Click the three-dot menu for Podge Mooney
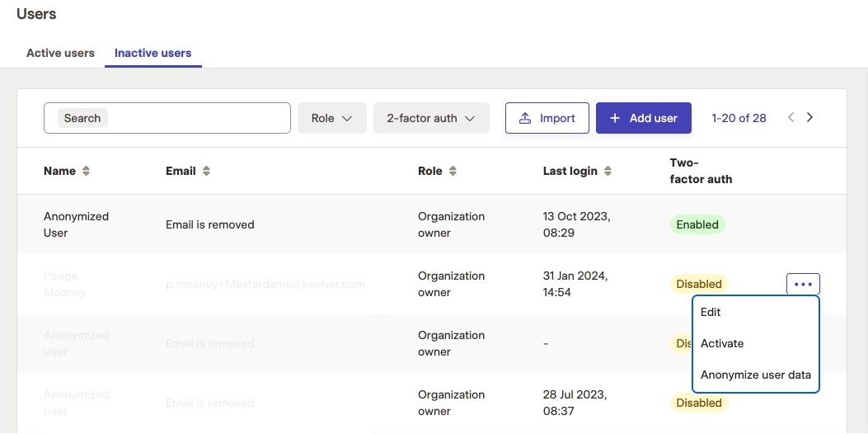868x434 pixels. 803,285
